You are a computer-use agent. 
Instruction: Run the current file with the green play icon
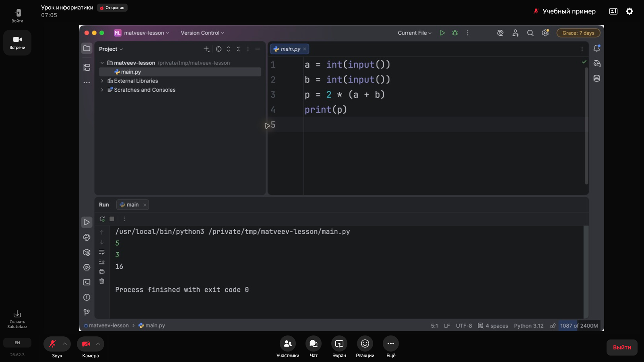[x=442, y=33]
